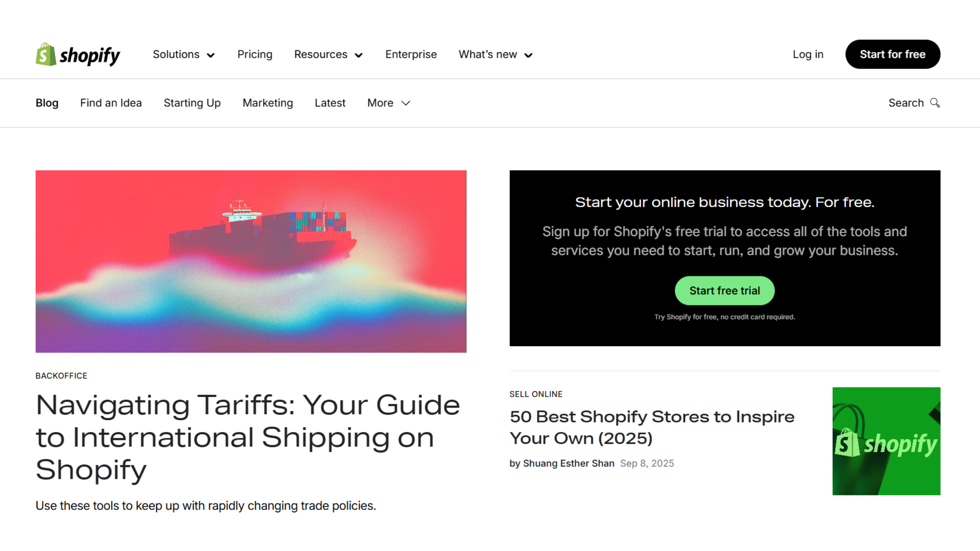980x551 pixels.
Task: Go to the Enterprise page
Action: 411,54
